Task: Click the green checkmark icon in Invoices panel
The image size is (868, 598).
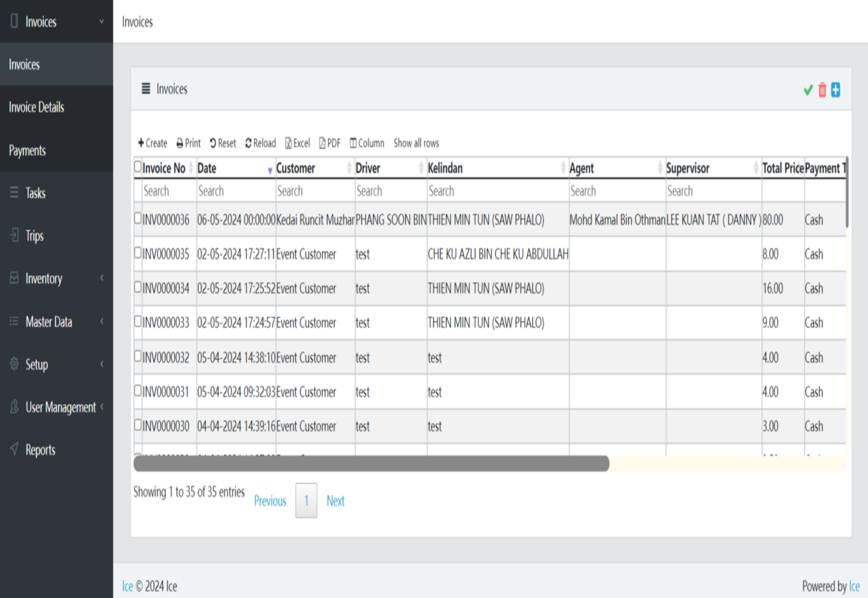Action: pos(808,90)
